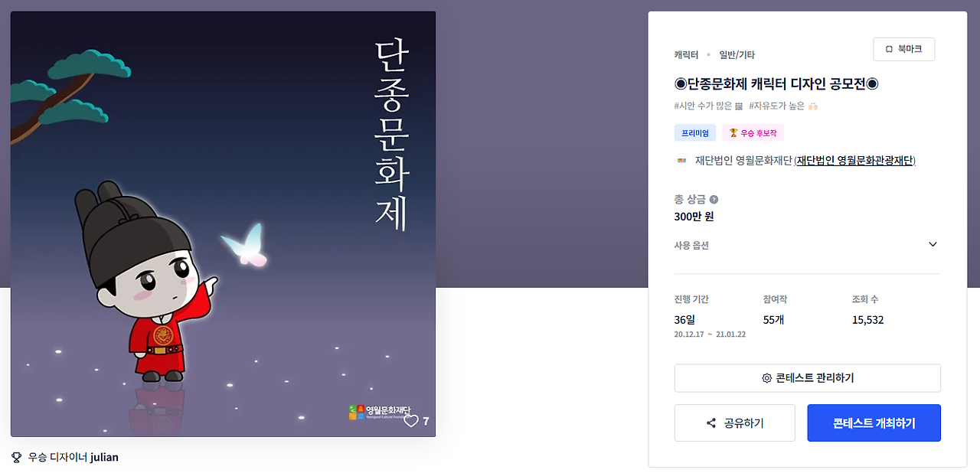Click the 영월문화재단 organization logo icon
Image resolution: width=980 pixels, height=473 pixels.
681,161
